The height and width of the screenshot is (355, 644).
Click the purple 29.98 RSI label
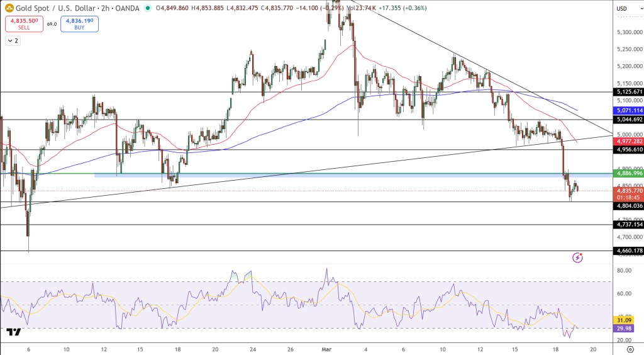click(624, 329)
